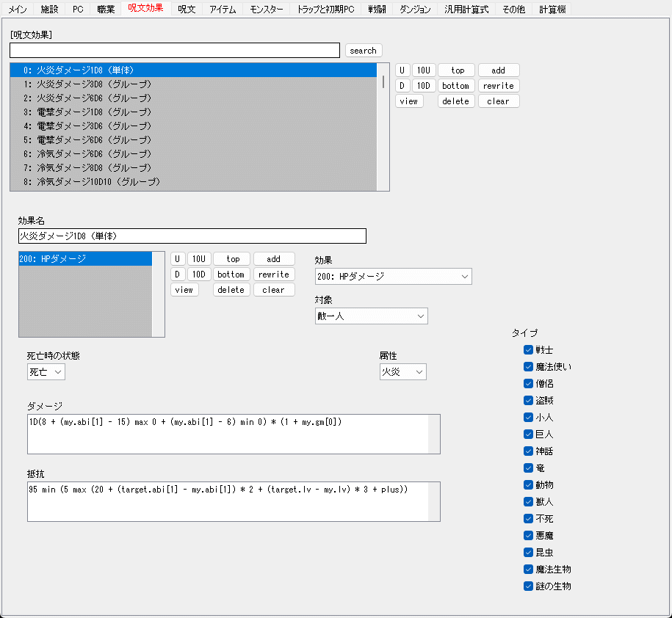Open the 効果 dropdown
The height and width of the screenshot is (618, 672).
pyautogui.click(x=394, y=277)
